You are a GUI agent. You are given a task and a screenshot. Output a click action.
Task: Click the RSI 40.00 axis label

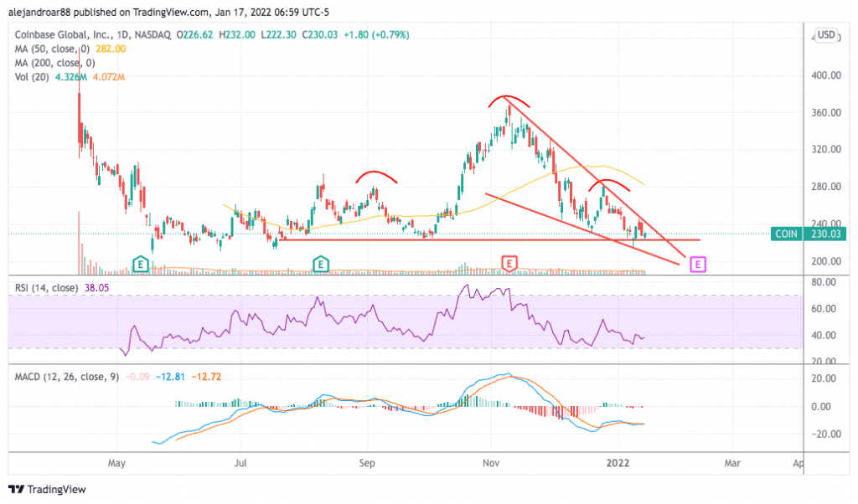click(x=823, y=335)
